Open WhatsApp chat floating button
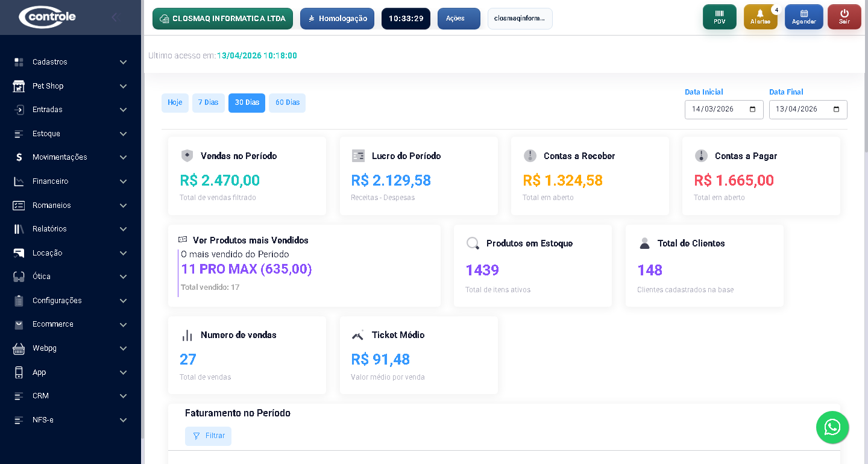This screenshot has height=464, width=868. point(832,427)
